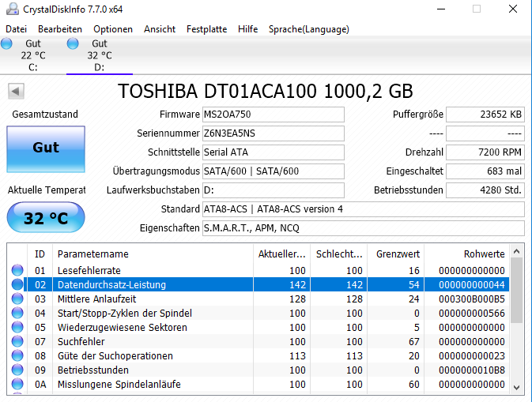Click the Firmware field MS2OA750
The image size is (532, 402).
pyautogui.click(x=274, y=115)
